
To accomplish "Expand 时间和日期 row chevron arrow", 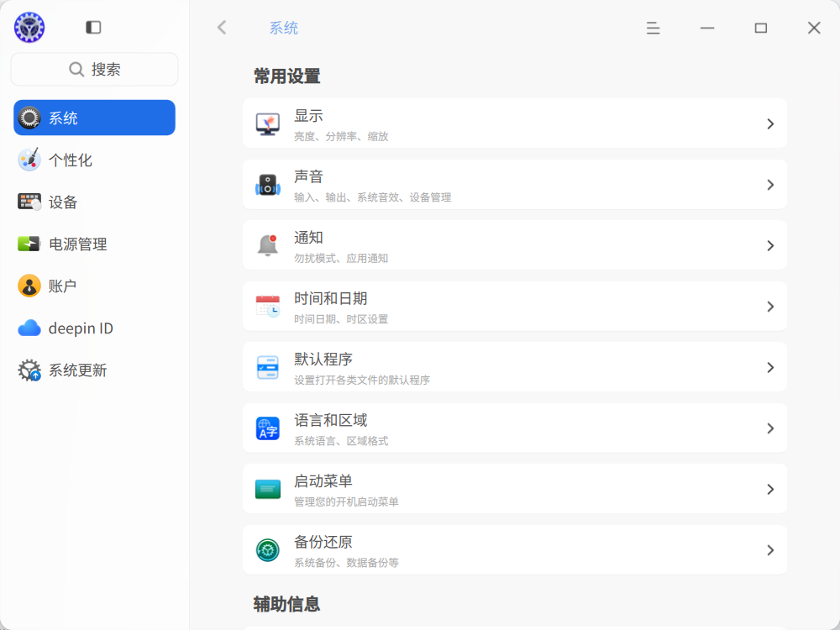I will click(x=770, y=307).
